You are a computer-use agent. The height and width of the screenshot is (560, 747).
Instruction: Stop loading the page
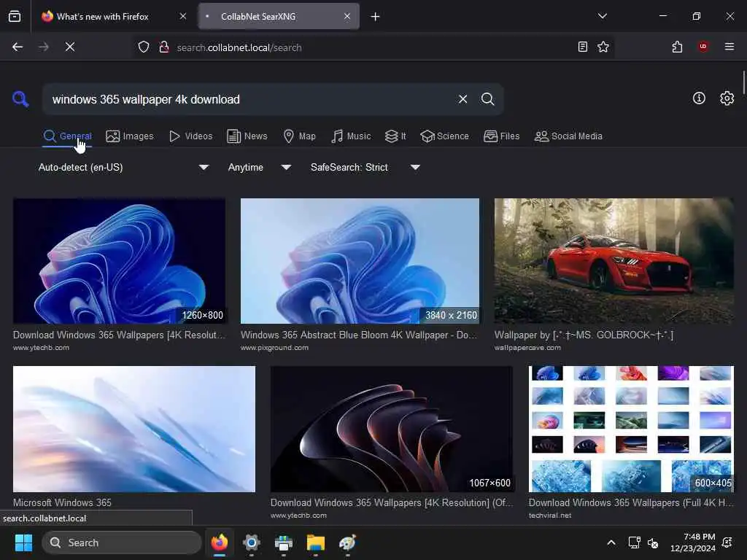(x=70, y=47)
